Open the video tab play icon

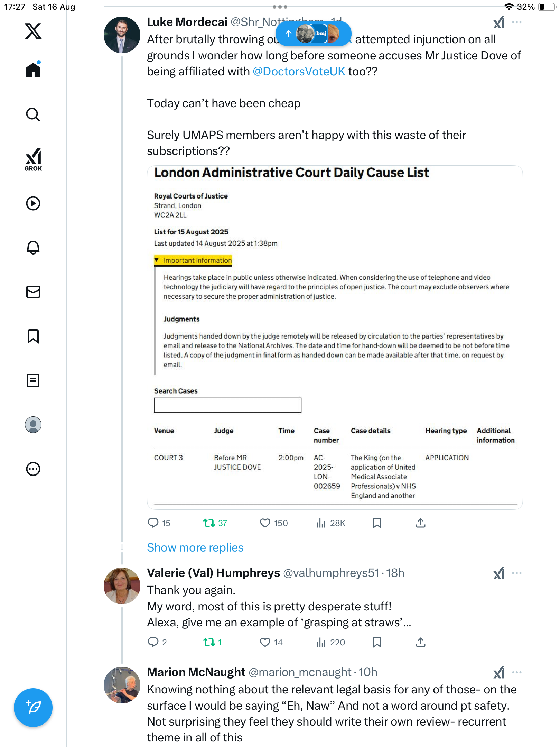(x=33, y=203)
